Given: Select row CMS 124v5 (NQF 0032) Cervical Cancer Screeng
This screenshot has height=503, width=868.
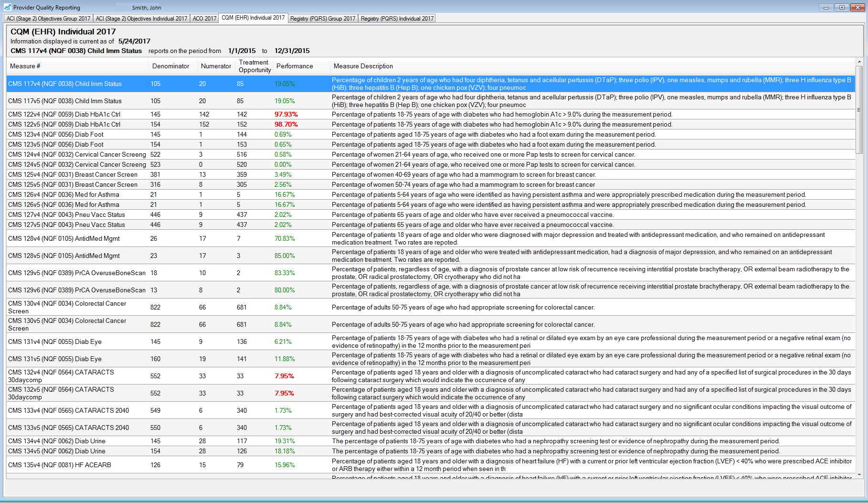Looking at the screenshot, I should (x=431, y=165).
